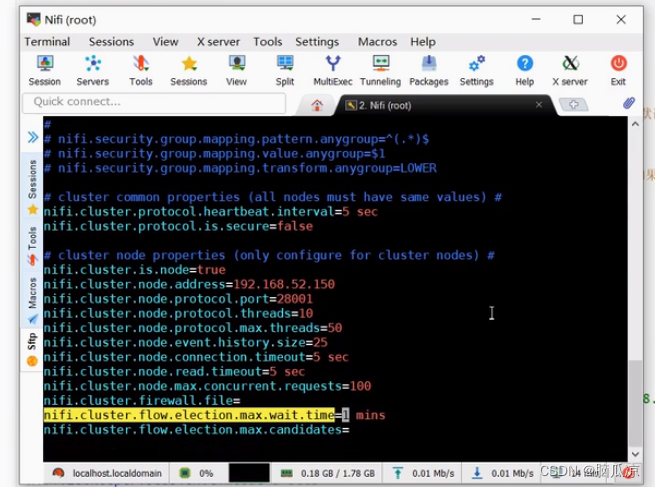The width and height of the screenshot is (655, 487).
Task: Open the Macros sidebar tab
Action: pos(33,300)
